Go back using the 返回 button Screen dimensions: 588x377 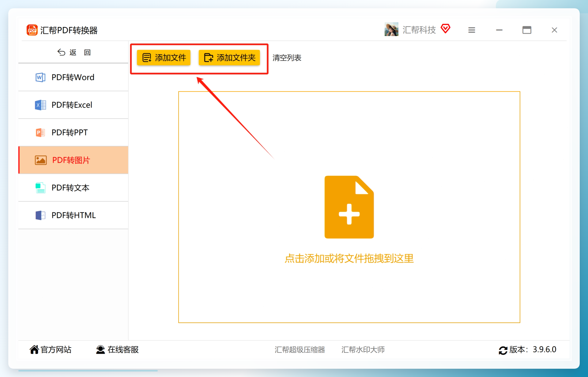pyautogui.click(x=74, y=52)
